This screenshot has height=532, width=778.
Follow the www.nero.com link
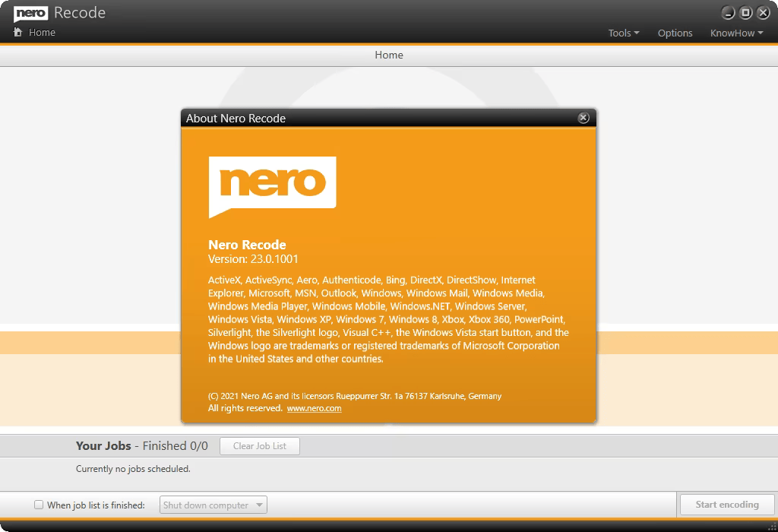tap(314, 408)
